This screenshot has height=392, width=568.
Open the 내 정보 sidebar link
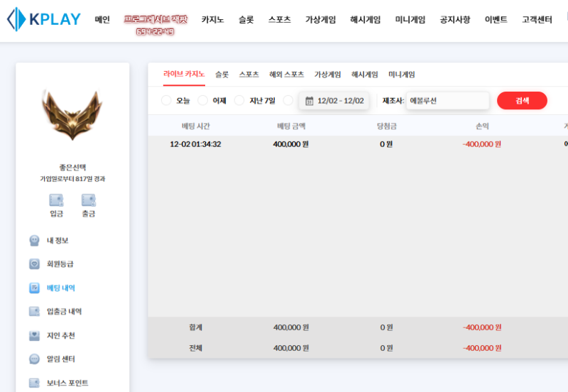[58, 241]
